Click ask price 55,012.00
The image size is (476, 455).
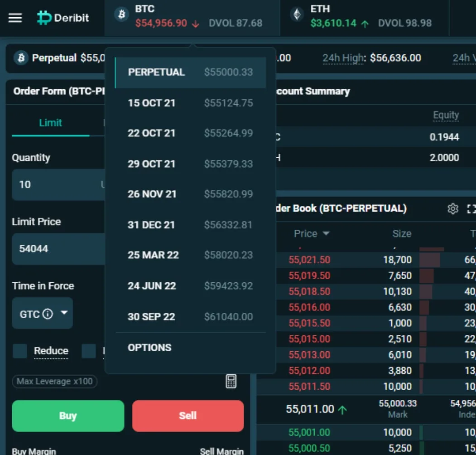click(309, 371)
